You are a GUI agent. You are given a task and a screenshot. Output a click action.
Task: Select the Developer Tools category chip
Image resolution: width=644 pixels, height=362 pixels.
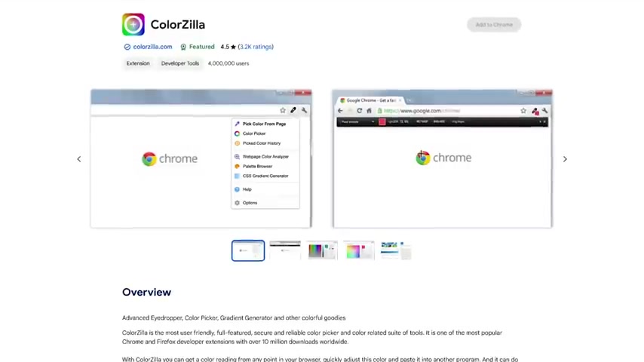(x=180, y=63)
